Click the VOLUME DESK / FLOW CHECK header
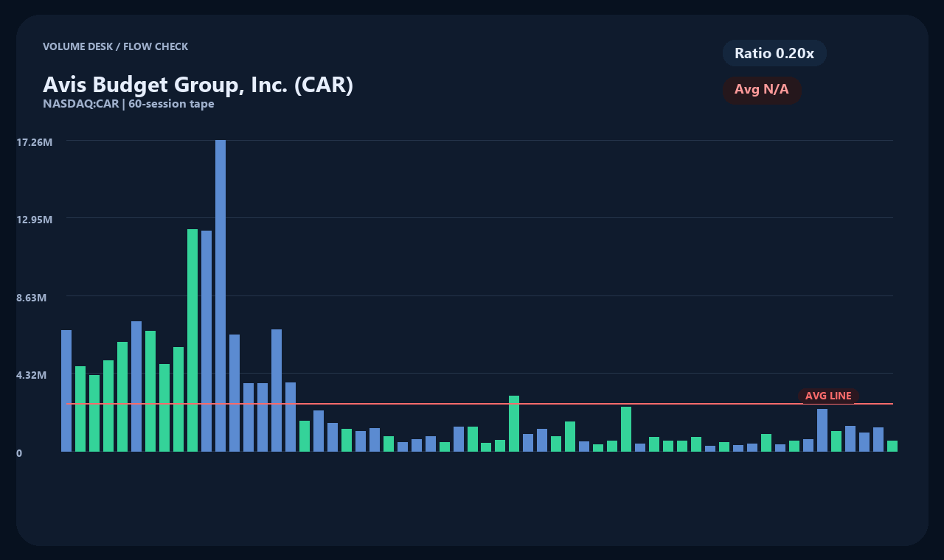This screenshot has height=560, width=944. coord(115,46)
